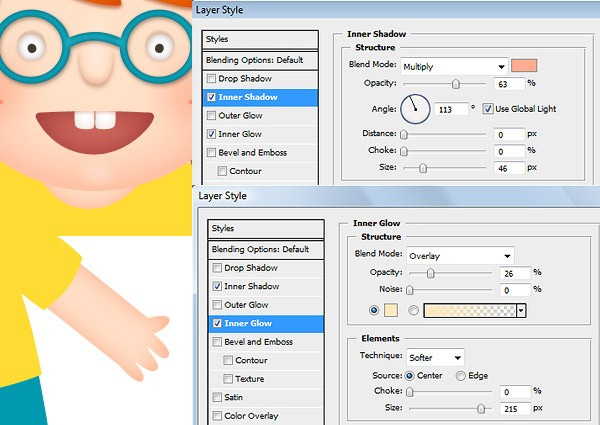Click Inner Glow Choke slider handle

coord(410,392)
